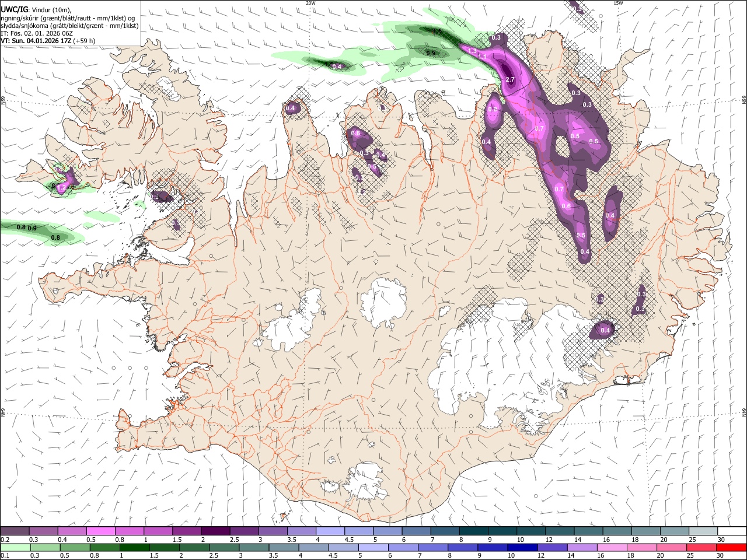
Task: Click the 0.9 value in the western green band
Action: coord(33,228)
